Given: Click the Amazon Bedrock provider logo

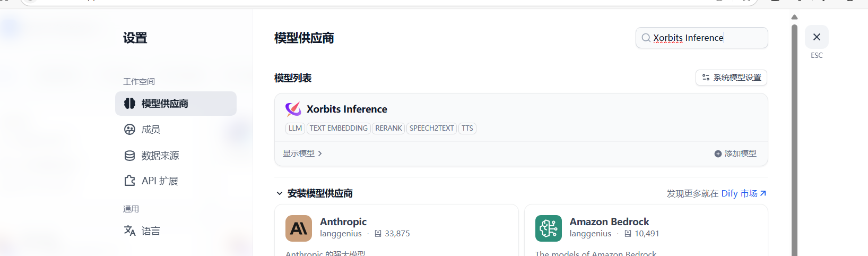Looking at the screenshot, I should 549,228.
